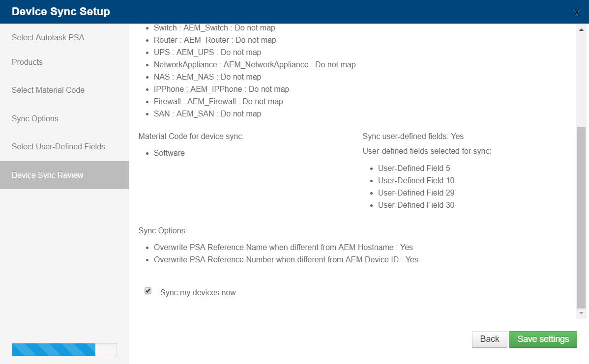589x364 pixels.
Task: Switch to the Sync Options step
Action: [x=35, y=118]
